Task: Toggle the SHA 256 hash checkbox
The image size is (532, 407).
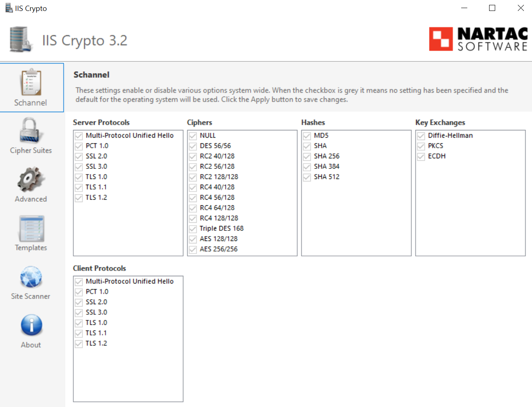Action: pyautogui.click(x=307, y=156)
